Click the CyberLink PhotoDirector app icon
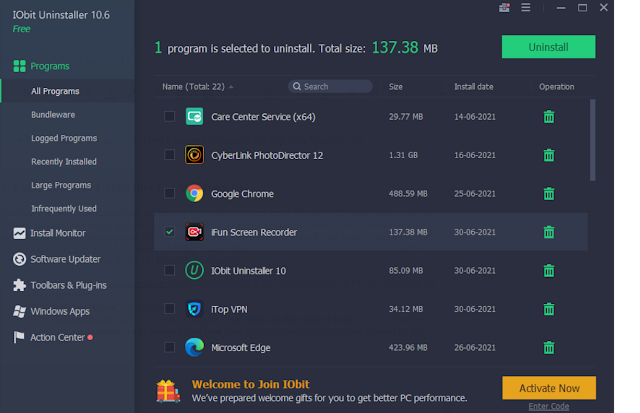640x413 pixels. tap(194, 155)
